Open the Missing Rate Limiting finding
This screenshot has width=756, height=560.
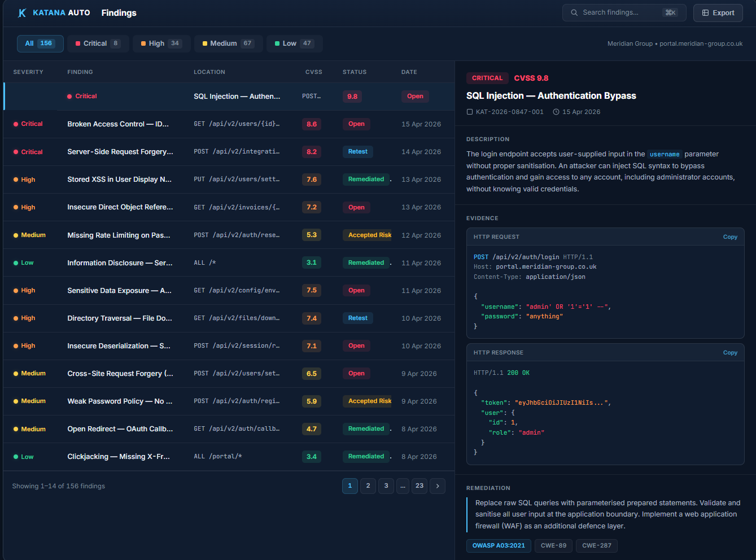coord(229,235)
